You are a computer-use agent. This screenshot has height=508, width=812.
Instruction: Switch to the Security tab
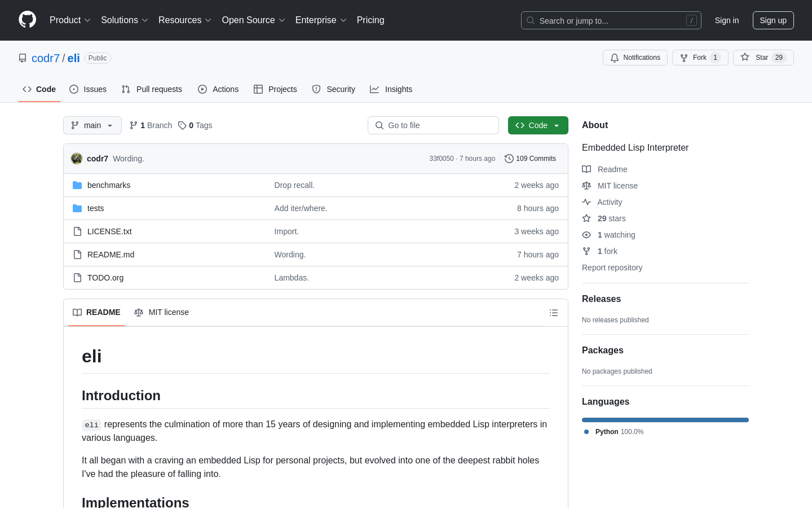[334, 89]
